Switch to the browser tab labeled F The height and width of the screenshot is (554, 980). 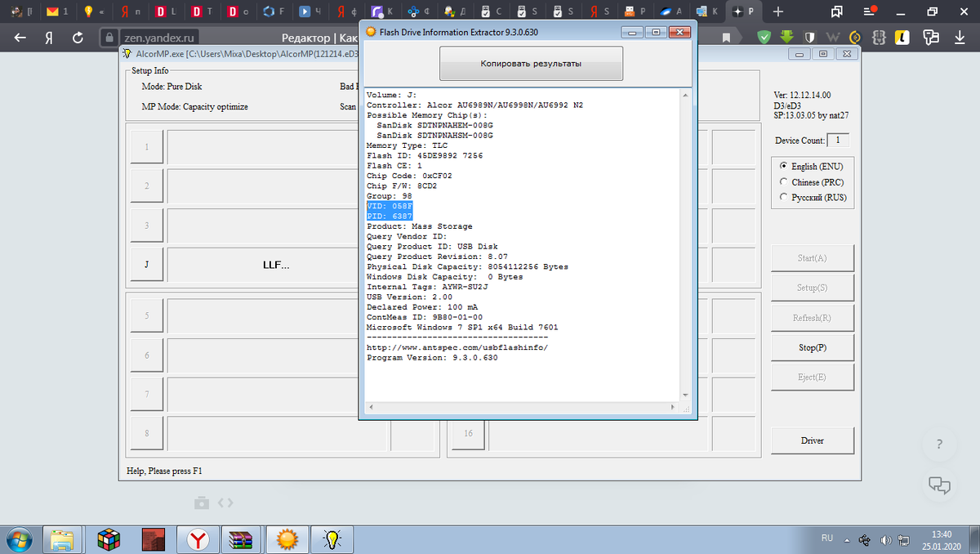tap(274, 11)
